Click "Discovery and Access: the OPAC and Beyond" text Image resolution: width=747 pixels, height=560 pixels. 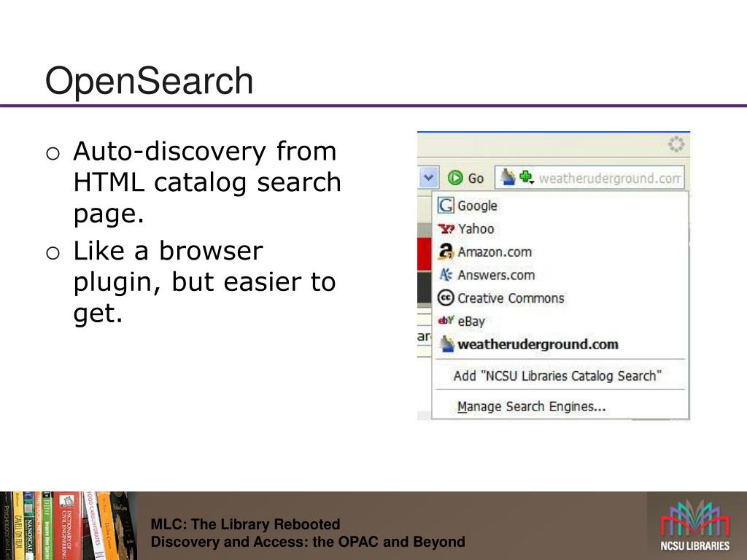308,542
